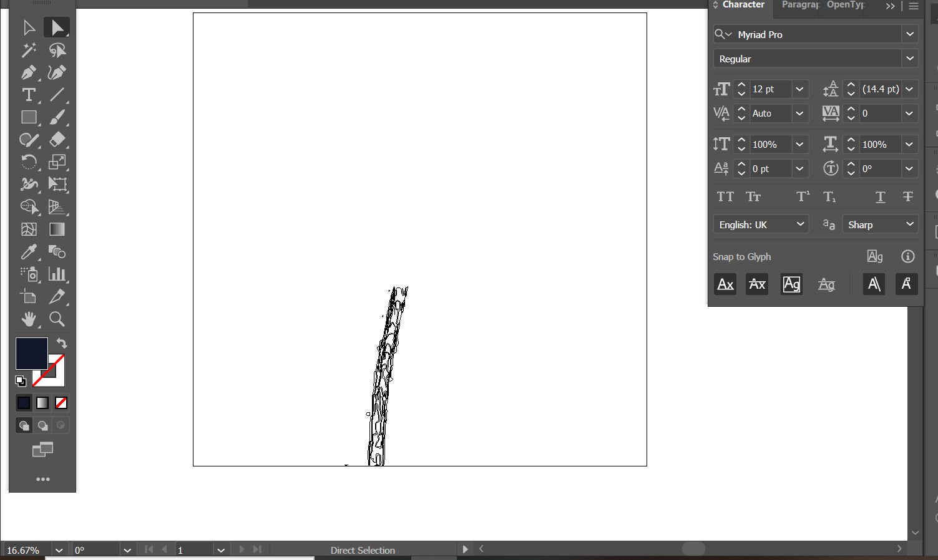Open the 12 pt font size dropdown
This screenshot has height=560, width=938.
(799, 89)
